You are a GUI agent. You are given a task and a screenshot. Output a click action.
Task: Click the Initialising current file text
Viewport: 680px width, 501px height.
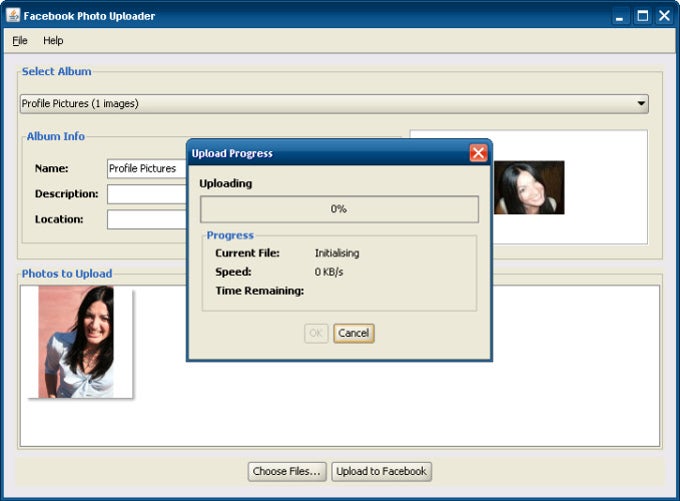click(337, 253)
